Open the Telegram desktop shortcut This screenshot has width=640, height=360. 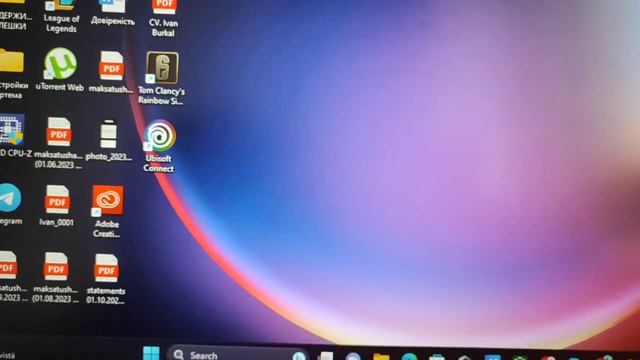pyautogui.click(x=10, y=204)
